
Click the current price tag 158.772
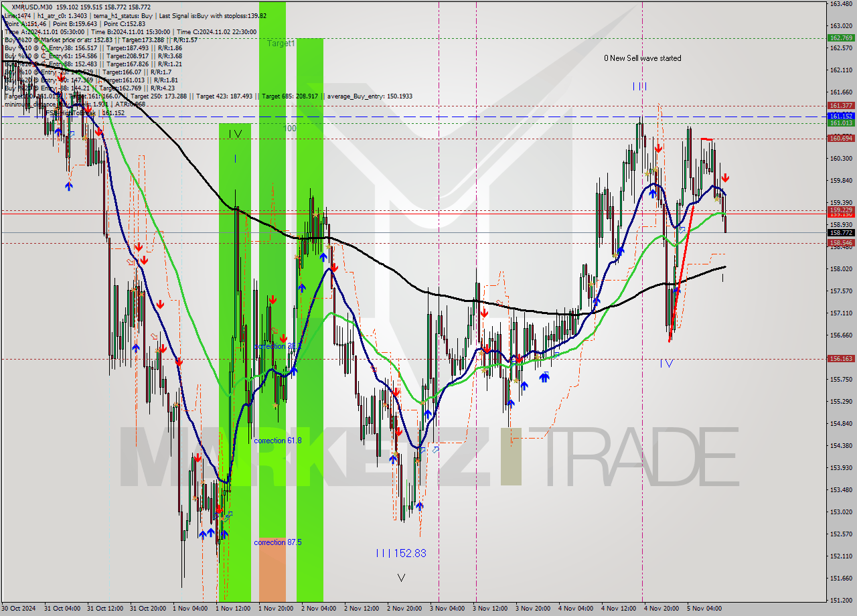point(840,232)
